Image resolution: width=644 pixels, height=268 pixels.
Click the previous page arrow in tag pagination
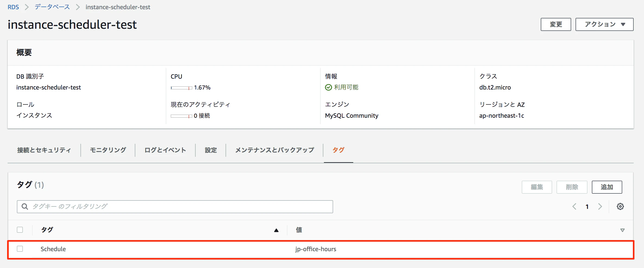pos(574,206)
